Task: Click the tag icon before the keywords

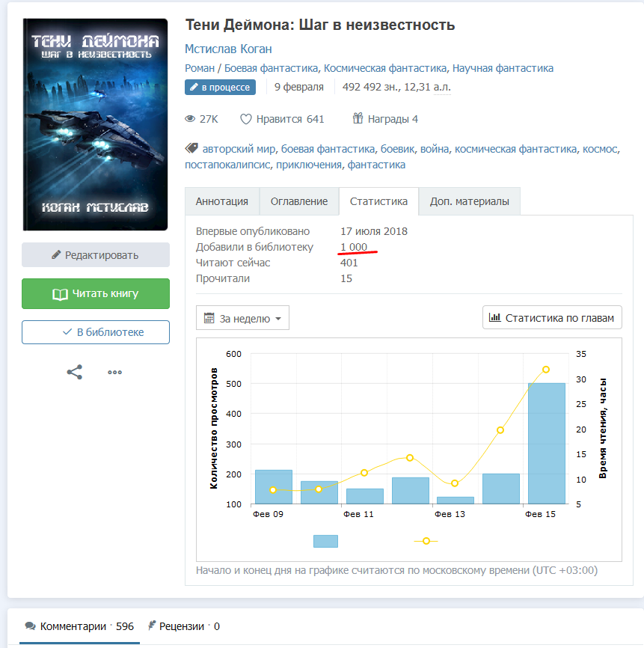Action: [191, 148]
